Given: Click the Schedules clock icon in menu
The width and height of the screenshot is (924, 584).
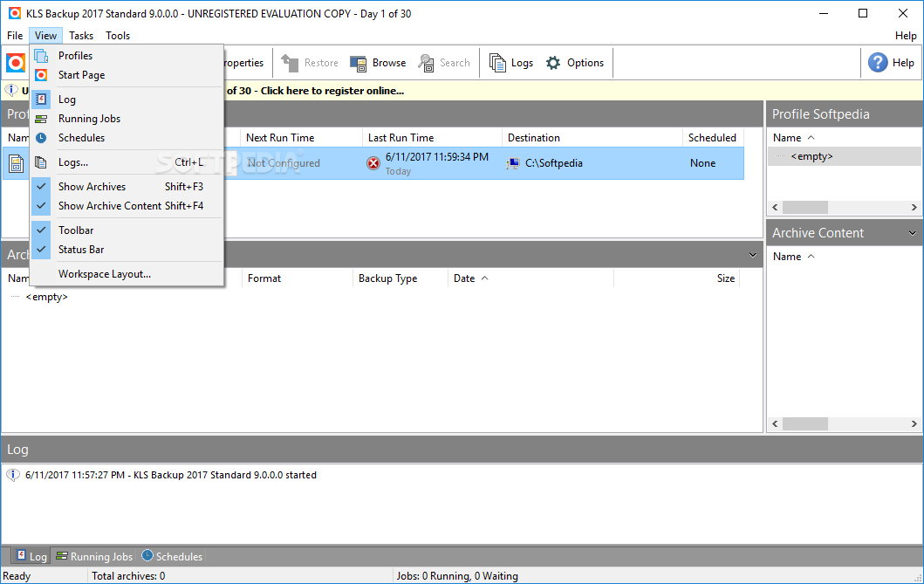Looking at the screenshot, I should (x=41, y=138).
